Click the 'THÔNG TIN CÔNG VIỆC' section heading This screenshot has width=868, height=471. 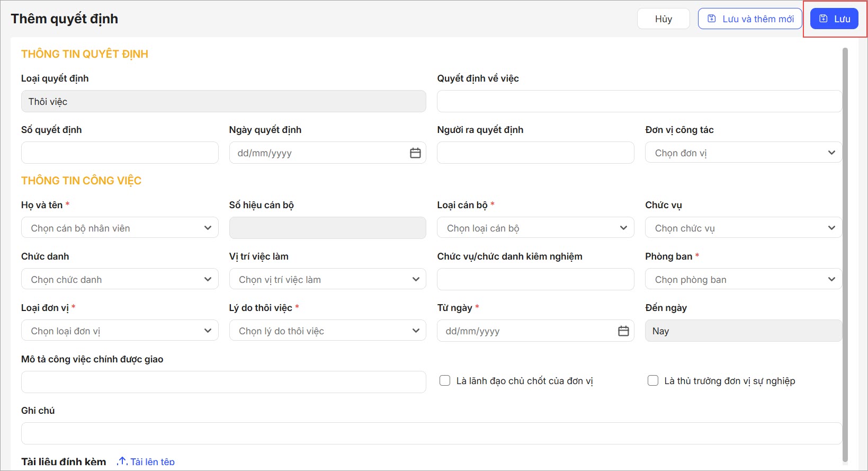pos(81,181)
